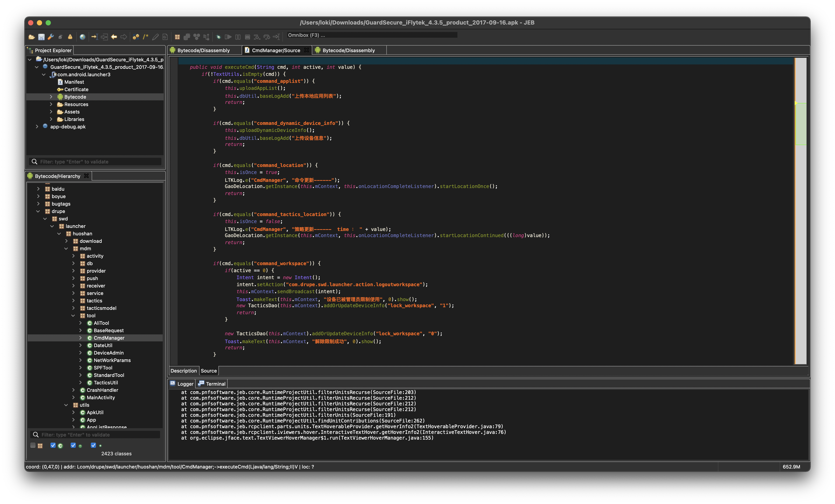Toggle the packages filter checkbox
This screenshot has height=504, width=835.
pyautogui.click(x=33, y=445)
